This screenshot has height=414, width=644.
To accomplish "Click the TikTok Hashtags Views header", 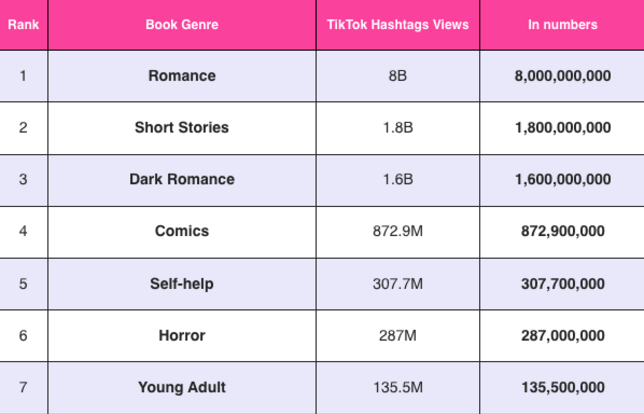I will pyautogui.click(x=397, y=24).
